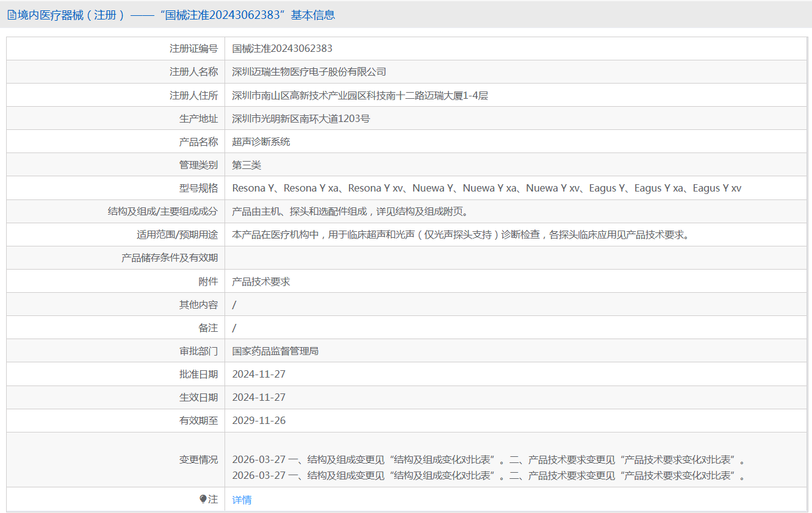Click 产品由主机、探头和选配件组成 description
The image size is (812, 513).
coord(350,211)
